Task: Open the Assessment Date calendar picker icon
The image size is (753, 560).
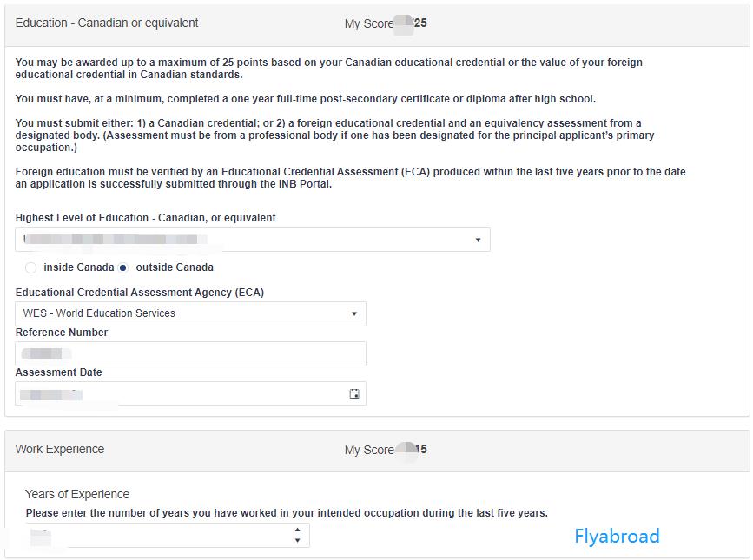Action: 354,394
